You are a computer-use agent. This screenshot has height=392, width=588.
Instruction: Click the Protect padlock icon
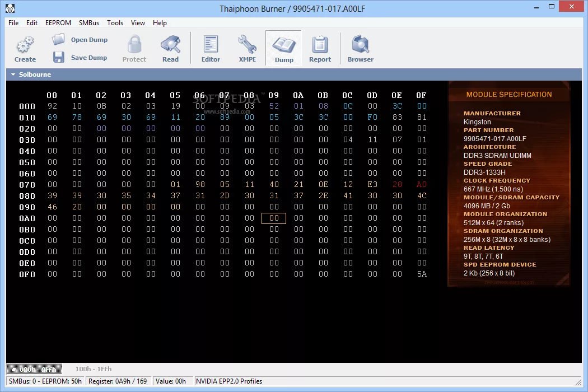pyautogui.click(x=134, y=44)
